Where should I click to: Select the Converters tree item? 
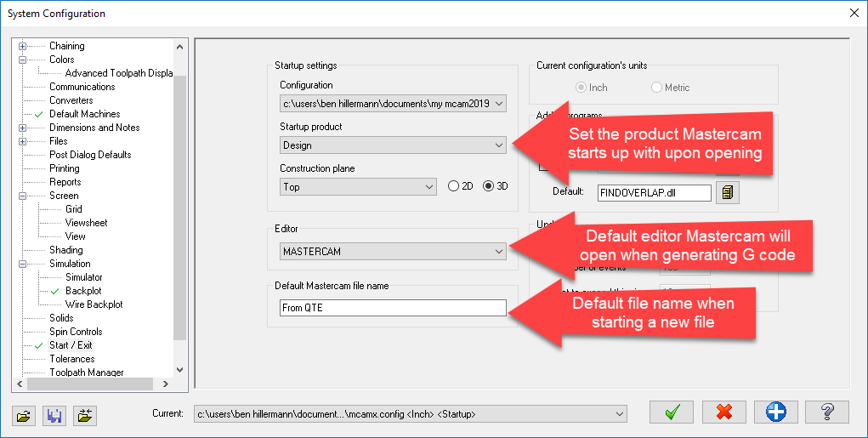coord(71,100)
